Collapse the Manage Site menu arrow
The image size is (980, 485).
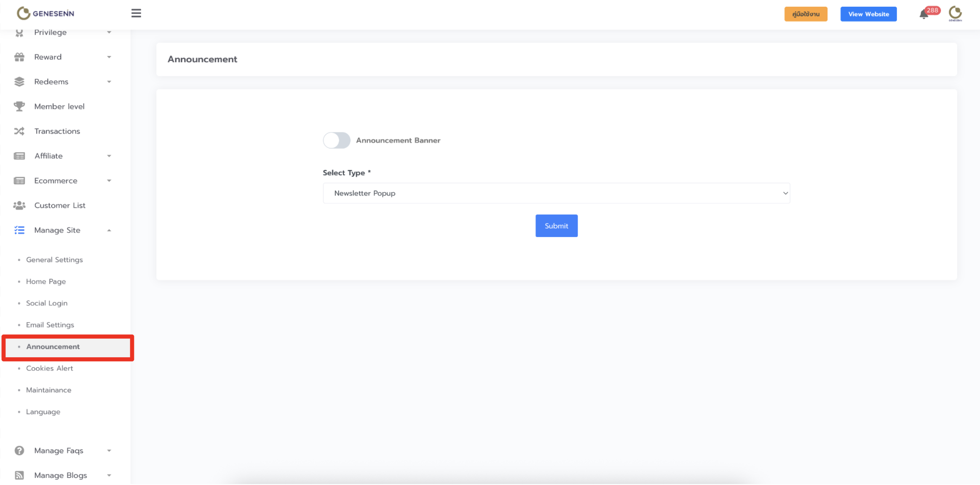[x=109, y=230]
